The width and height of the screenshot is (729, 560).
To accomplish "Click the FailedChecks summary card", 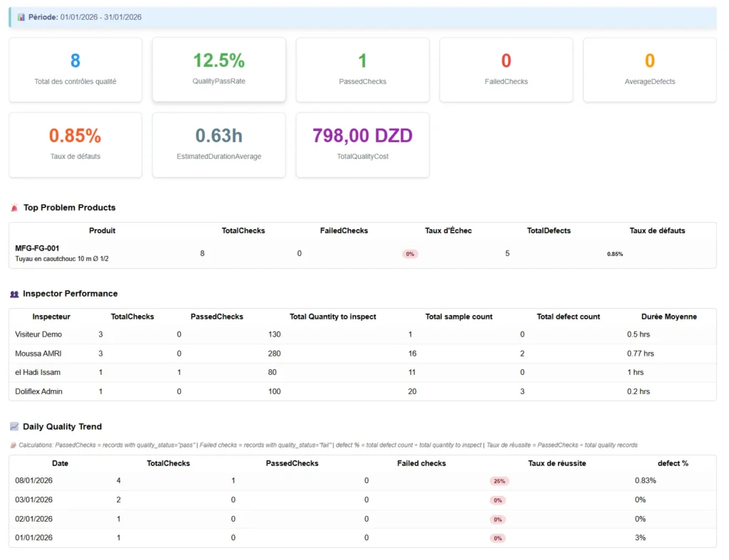I will click(x=505, y=70).
